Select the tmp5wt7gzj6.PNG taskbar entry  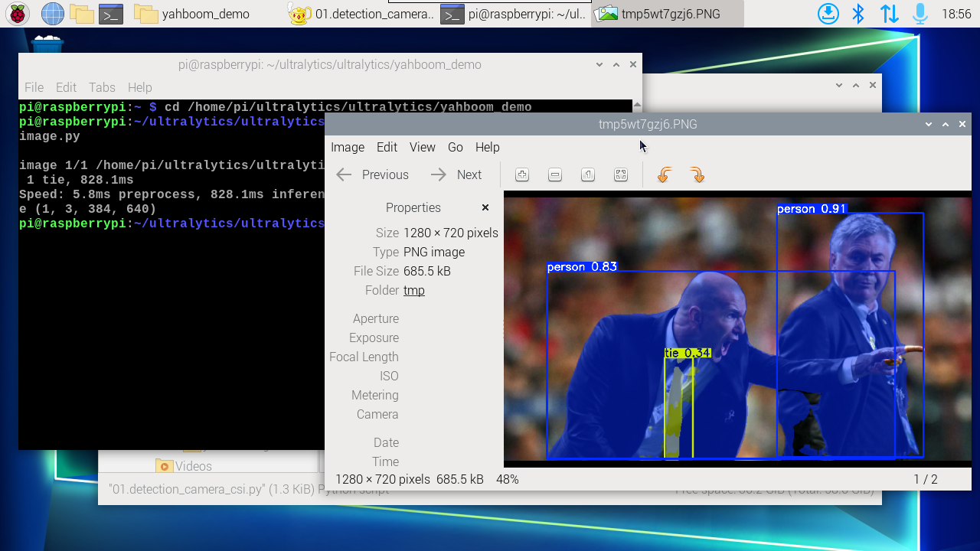(667, 14)
